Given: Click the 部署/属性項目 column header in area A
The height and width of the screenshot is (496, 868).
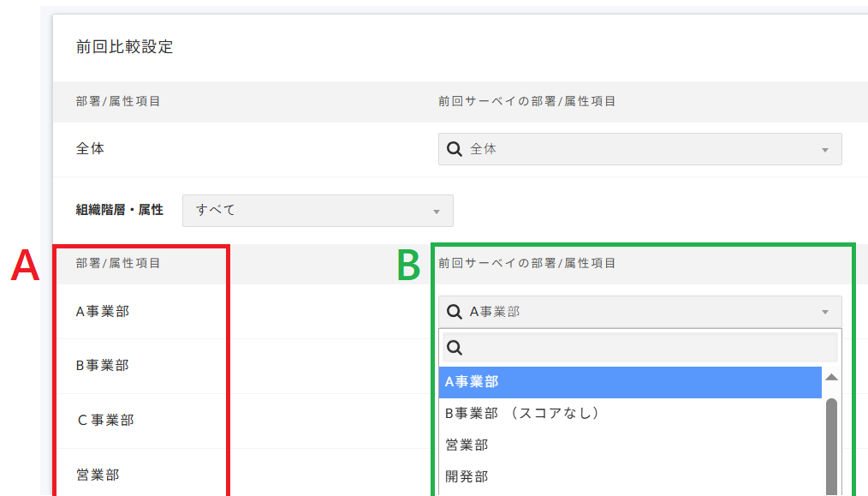Looking at the screenshot, I should tap(103, 264).
